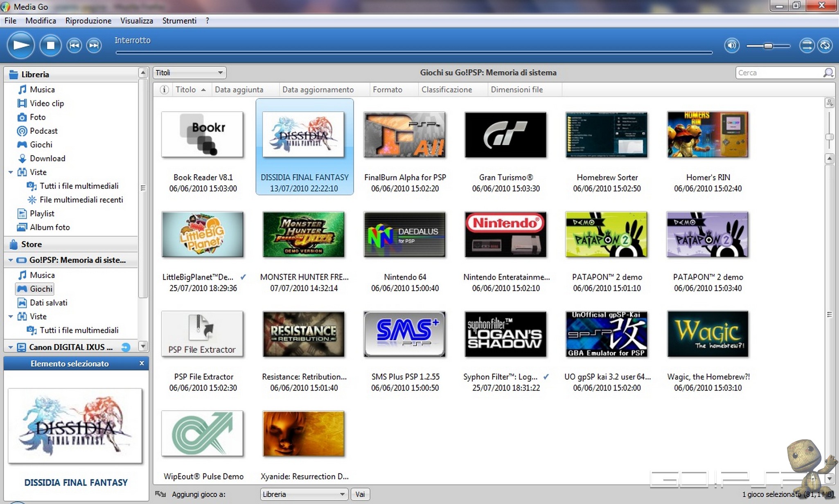Open the Modifica menu

[41, 21]
